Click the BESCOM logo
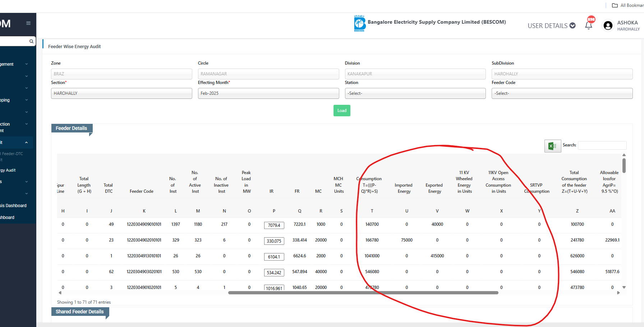The height and width of the screenshot is (327, 644). (359, 23)
